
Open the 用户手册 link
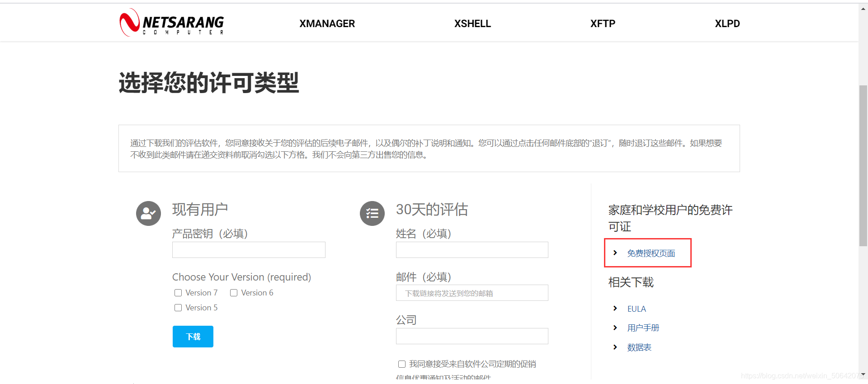[643, 328]
